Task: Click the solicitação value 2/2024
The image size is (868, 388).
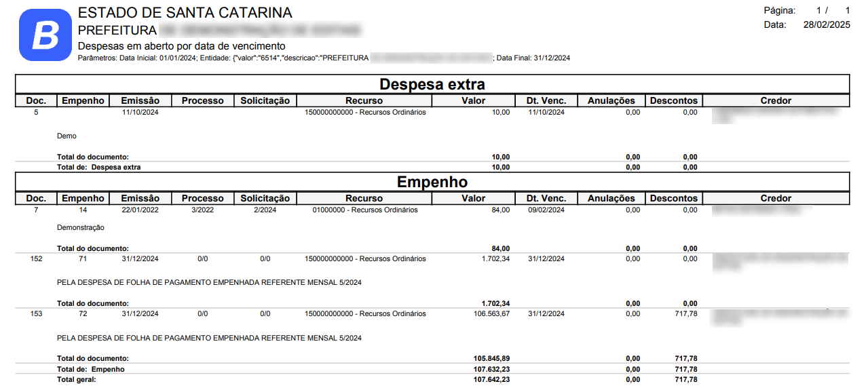Action: tap(265, 210)
